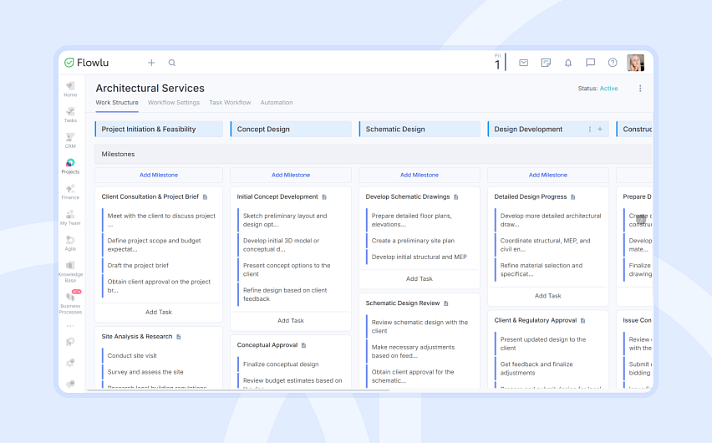Viewport: 712px width, 443px height.
Task: Click note icon beside Schematic Design Review
Action: [x=446, y=303]
